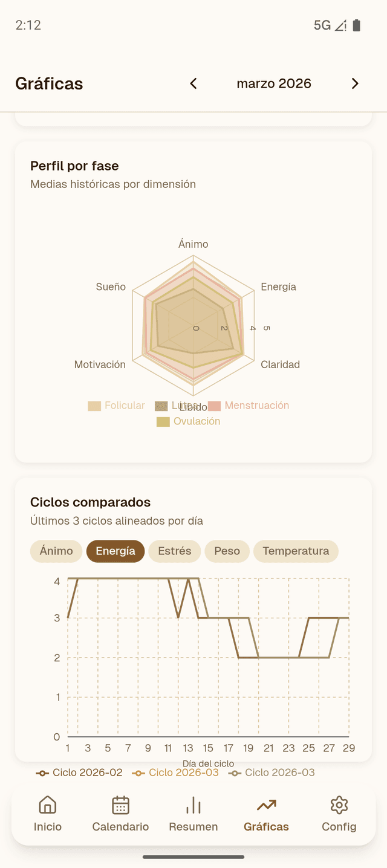Open the Inicio home screen
The height and width of the screenshot is (868, 387).
[x=47, y=813]
